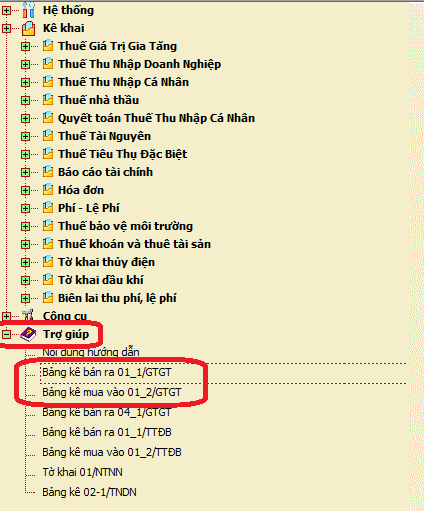Click the Hóa đơn folder icon
427x511 pixels.
pyautogui.click(x=48, y=189)
